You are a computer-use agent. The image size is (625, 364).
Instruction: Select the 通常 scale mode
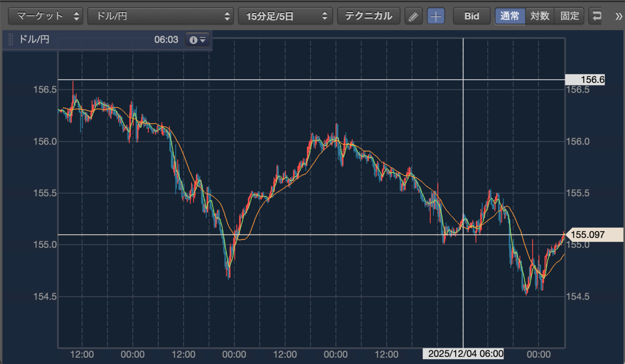[510, 16]
